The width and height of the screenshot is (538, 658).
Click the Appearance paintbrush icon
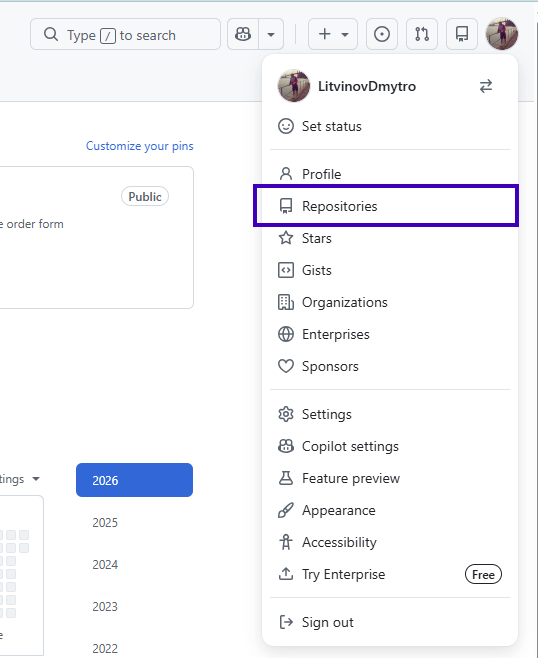click(x=286, y=511)
